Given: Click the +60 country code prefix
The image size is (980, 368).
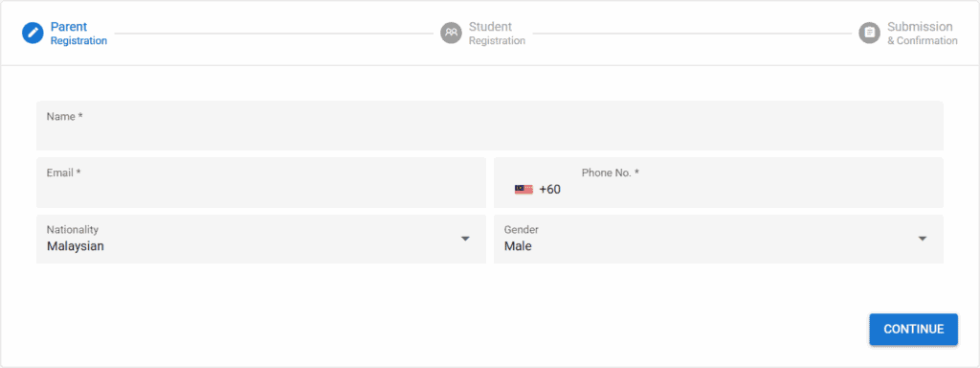Looking at the screenshot, I should 550,189.
